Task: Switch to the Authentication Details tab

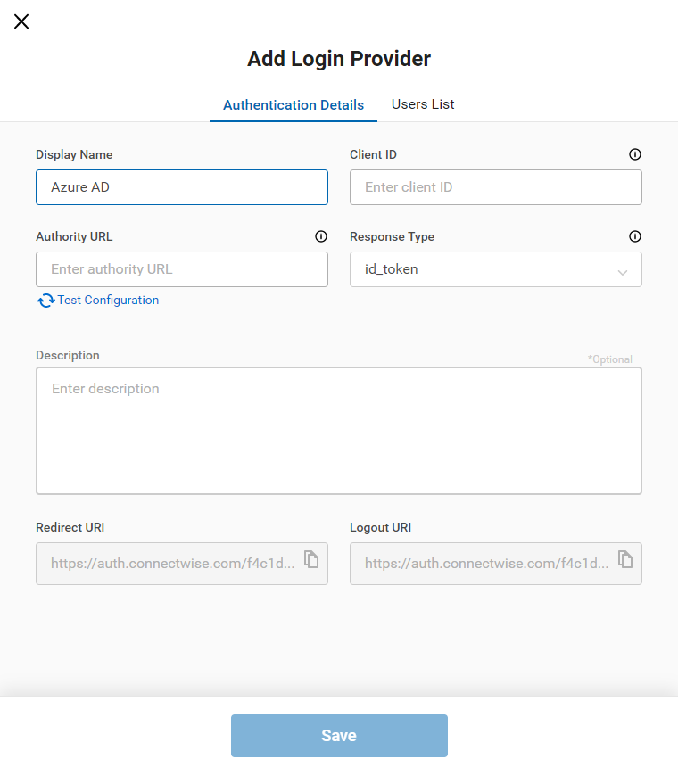Action: 294,105
